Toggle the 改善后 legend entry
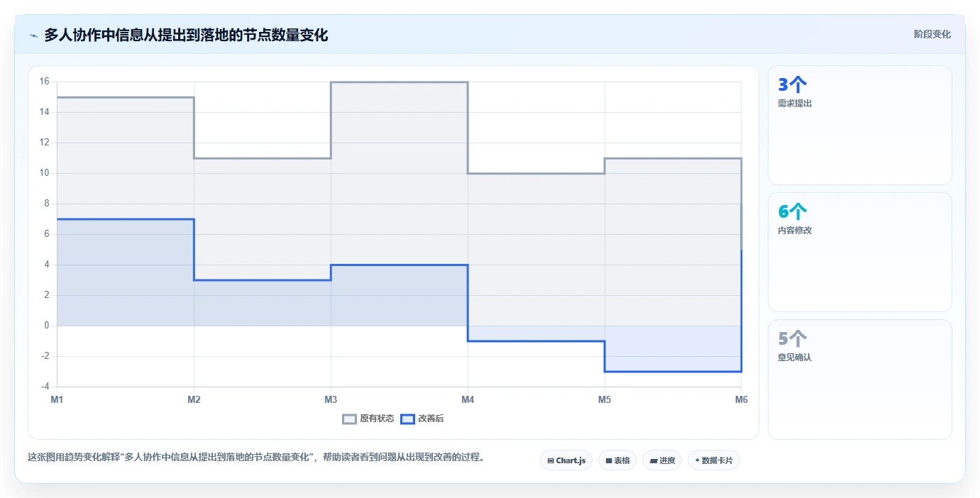The height and width of the screenshot is (498, 980). point(422,419)
